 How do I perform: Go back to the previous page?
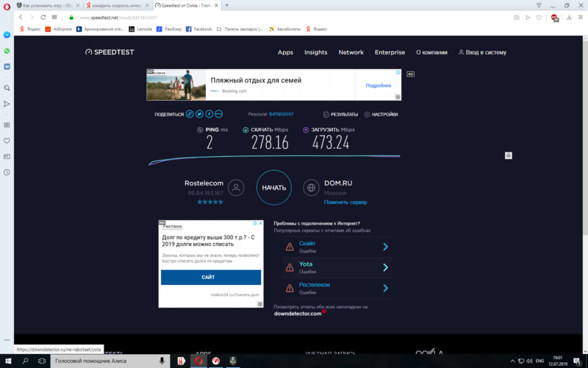21,17
